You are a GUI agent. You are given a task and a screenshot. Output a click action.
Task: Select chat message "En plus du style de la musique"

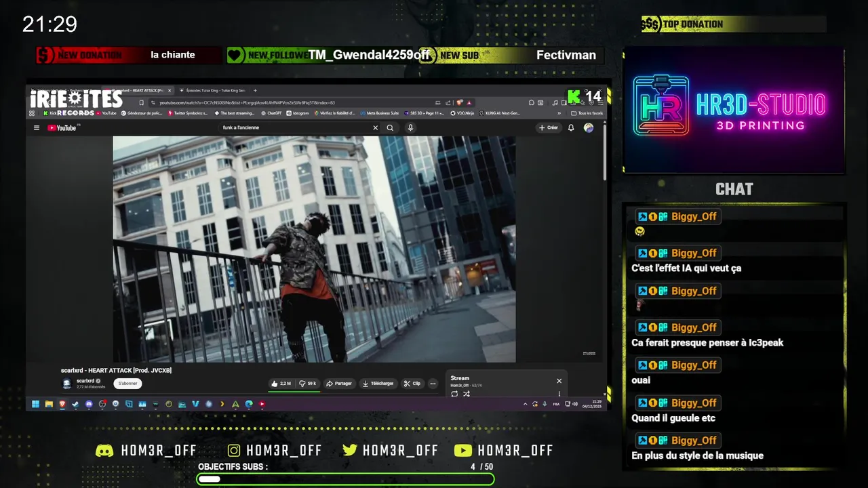click(697, 455)
